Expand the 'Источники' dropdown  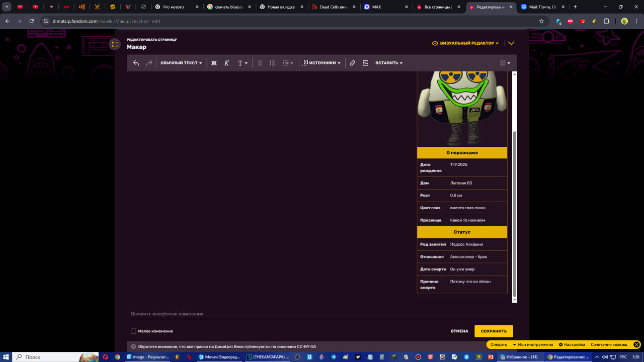click(x=322, y=63)
